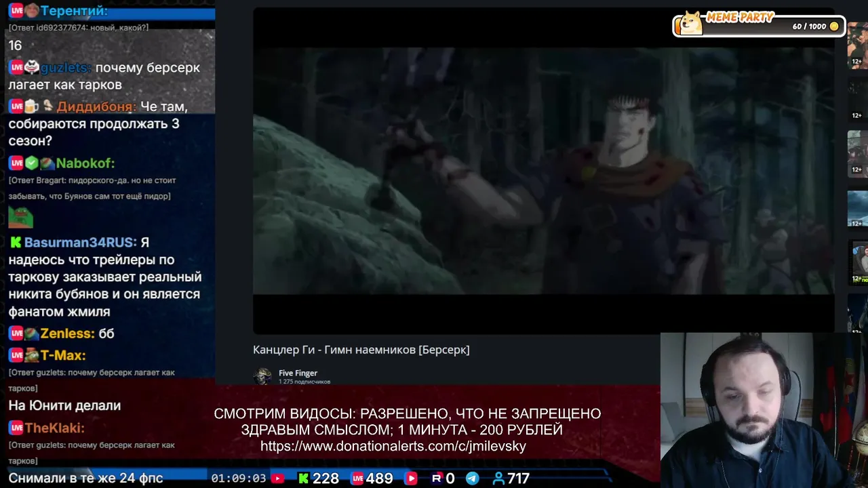Image resolution: width=868 pixels, height=488 pixels.
Task: Click the username T-Max in chat
Action: tap(63, 355)
